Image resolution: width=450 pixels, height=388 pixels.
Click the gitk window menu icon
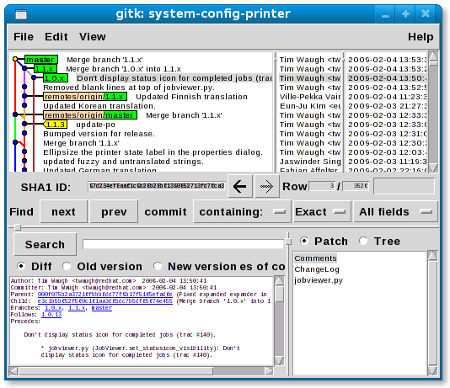pos(21,14)
